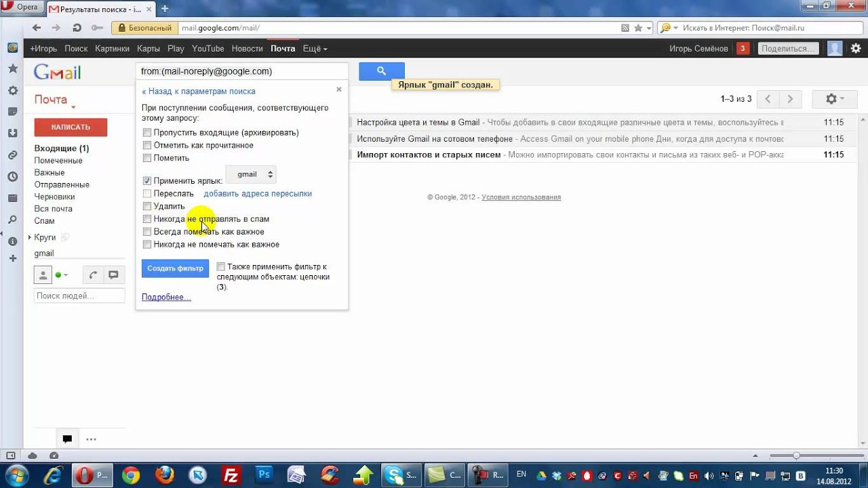Open Photoshop from the taskbar
Image resolution: width=868 pixels, height=488 pixels.
tap(264, 475)
